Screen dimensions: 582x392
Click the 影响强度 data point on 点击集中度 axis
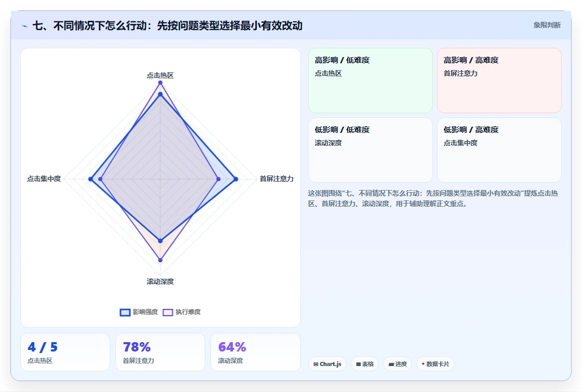pyautogui.click(x=90, y=179)
